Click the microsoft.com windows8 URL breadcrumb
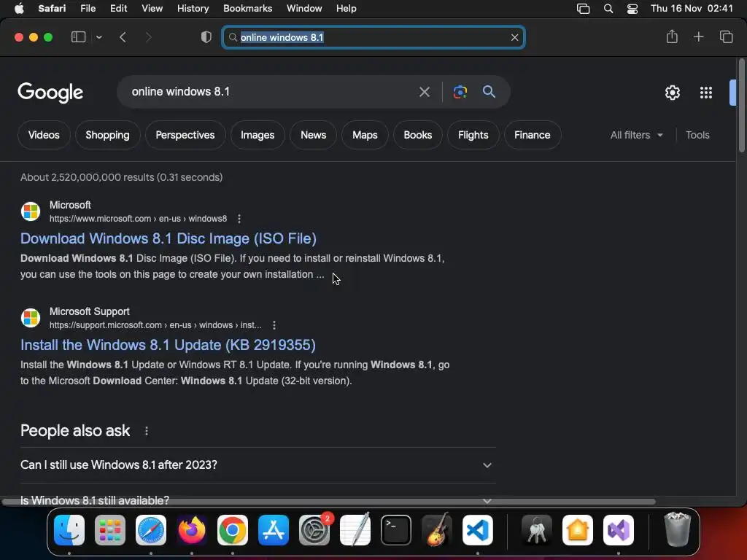This screenshot has height=560, width=747. [138, 219]
